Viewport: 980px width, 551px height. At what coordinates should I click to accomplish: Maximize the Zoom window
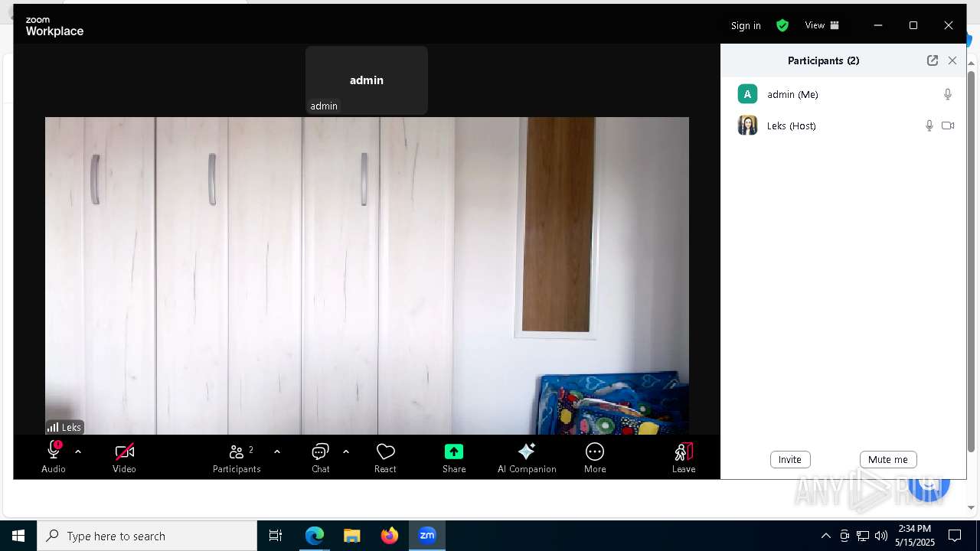[x=913, y=25]
